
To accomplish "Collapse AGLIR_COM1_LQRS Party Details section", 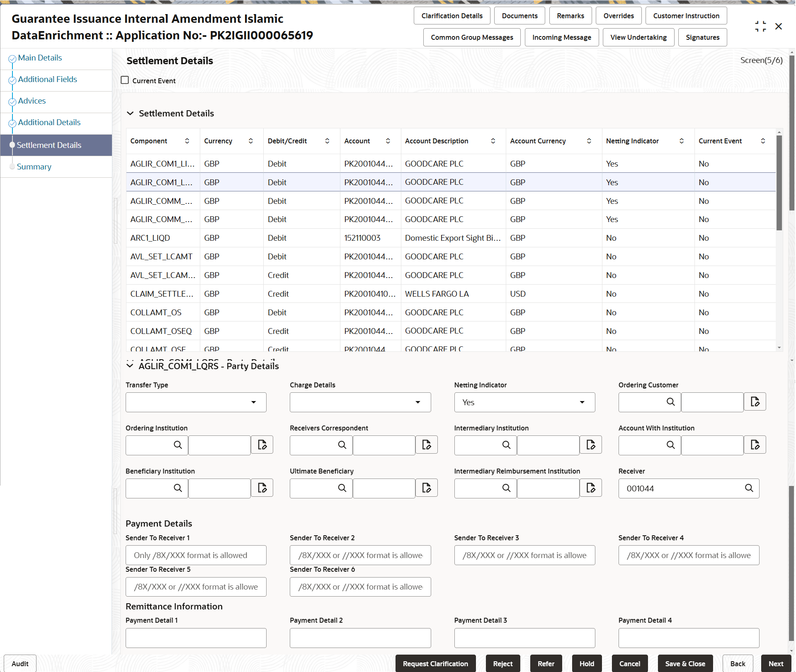I will pos(130,366).
